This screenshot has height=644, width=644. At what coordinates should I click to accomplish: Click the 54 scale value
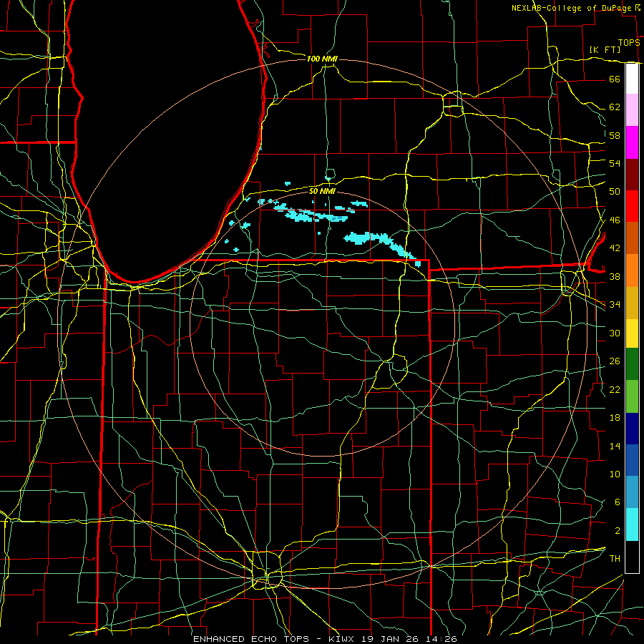[x=615, y=163]
